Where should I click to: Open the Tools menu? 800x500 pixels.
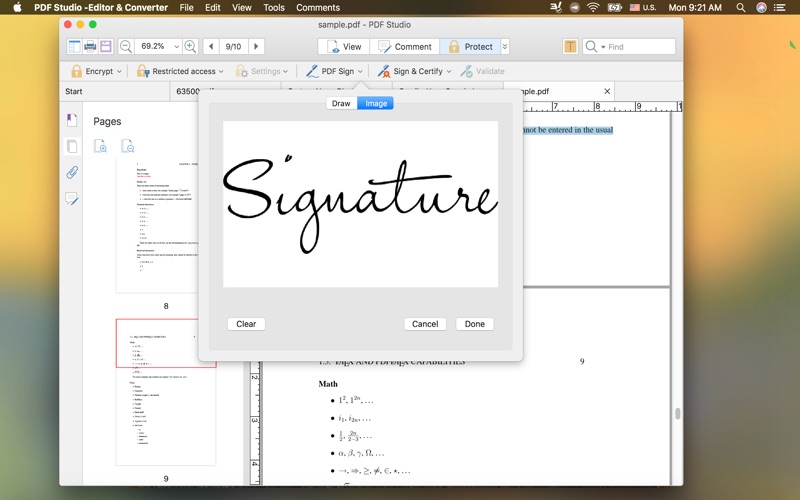[274, 7]
